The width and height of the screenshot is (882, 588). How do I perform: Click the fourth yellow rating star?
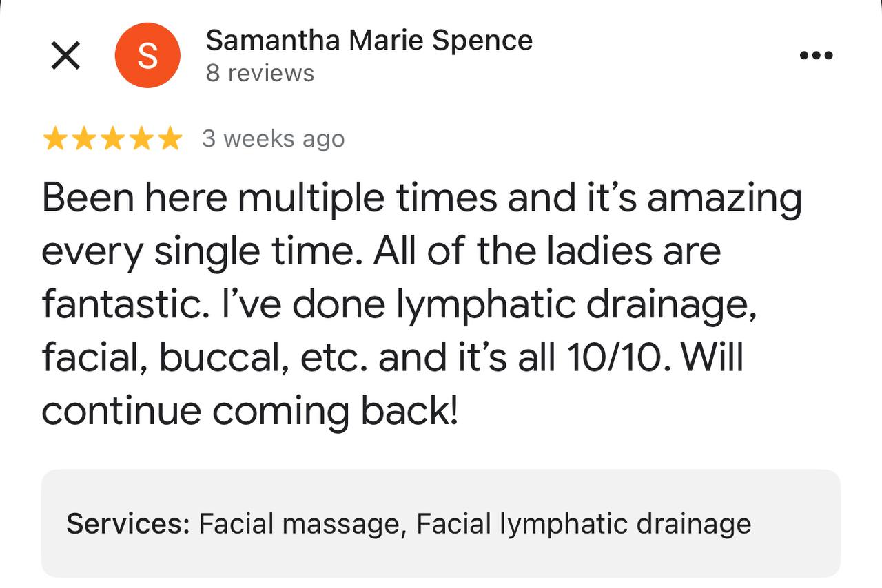tap(140, 140)
